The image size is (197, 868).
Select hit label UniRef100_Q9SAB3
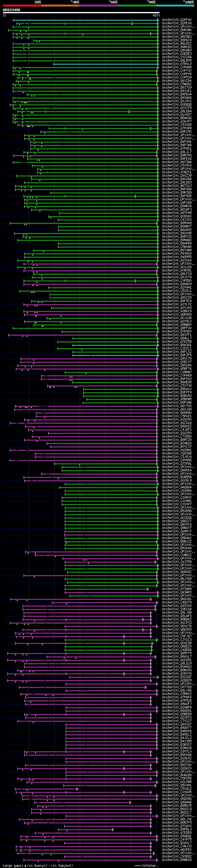[x=177, y=50]
